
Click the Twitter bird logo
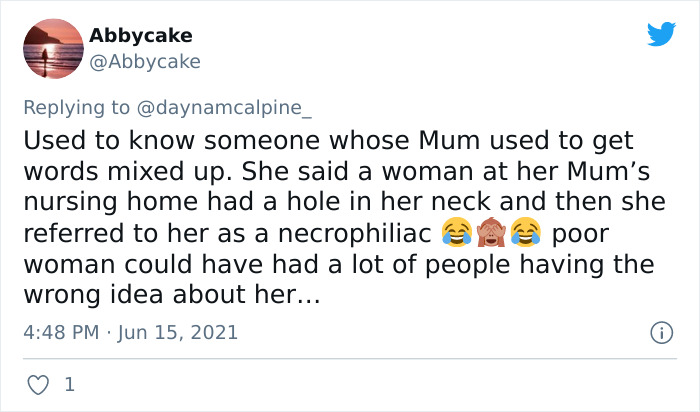coord(661,35)
